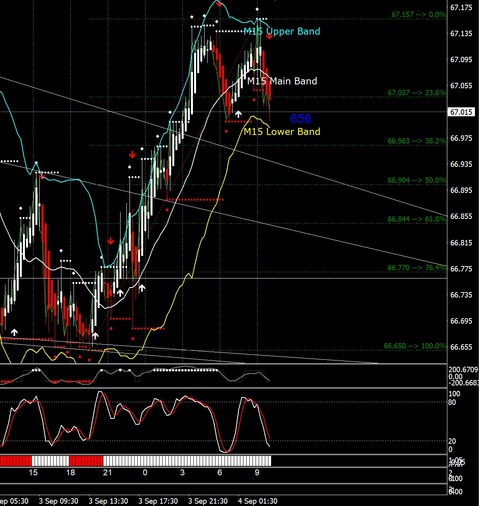Select the Fibonacci label 66.963 --> 38.2%
Screen dimensions: 480x506
(x=416, y=141)
